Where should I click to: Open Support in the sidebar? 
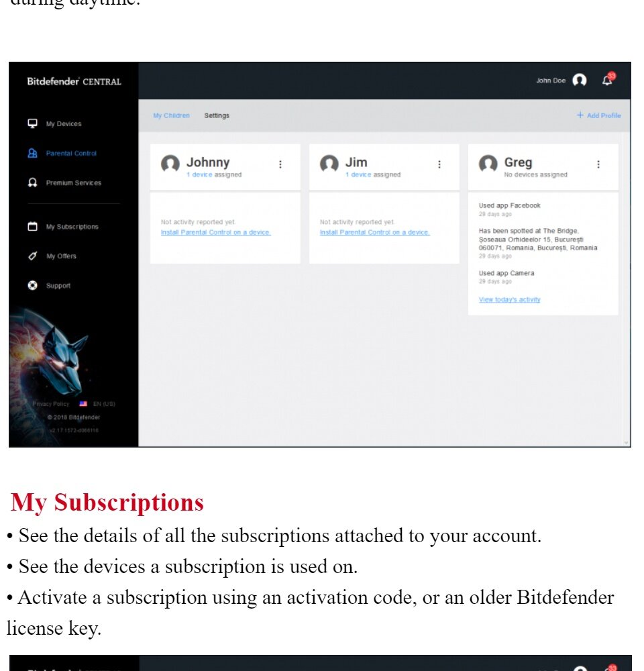tap(58, 285)
